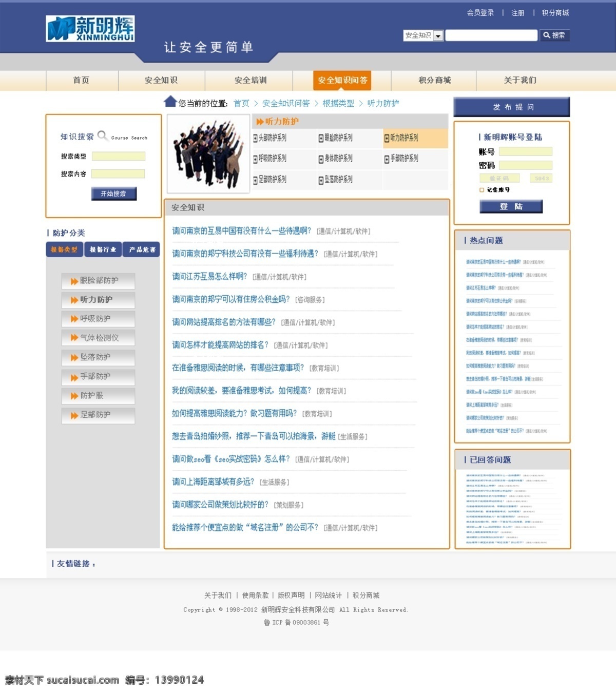The image size is (616, 692).
Task: Click the arrow icon beside 手部防护
Action: click(x=74, y=377)
